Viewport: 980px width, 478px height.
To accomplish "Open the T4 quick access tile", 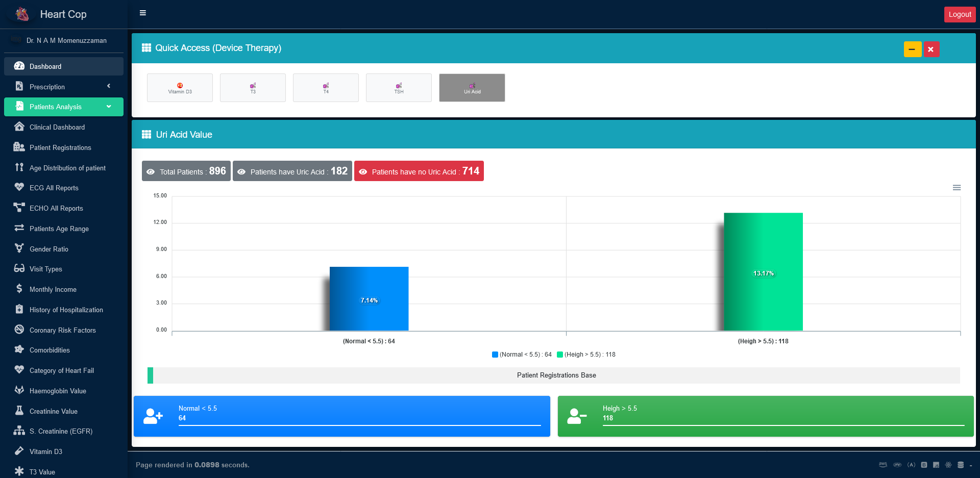I will point(326,88).
